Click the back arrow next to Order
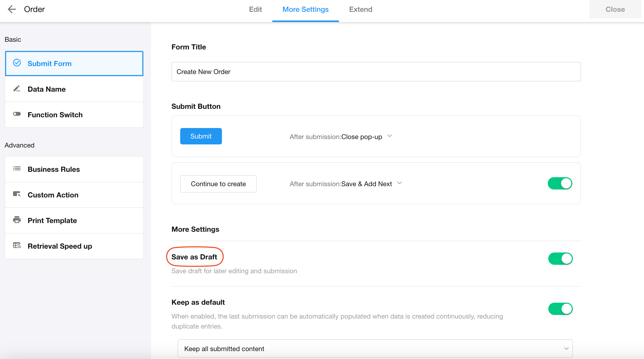Viewport: 644px width, 359px height. pos(12,9)
